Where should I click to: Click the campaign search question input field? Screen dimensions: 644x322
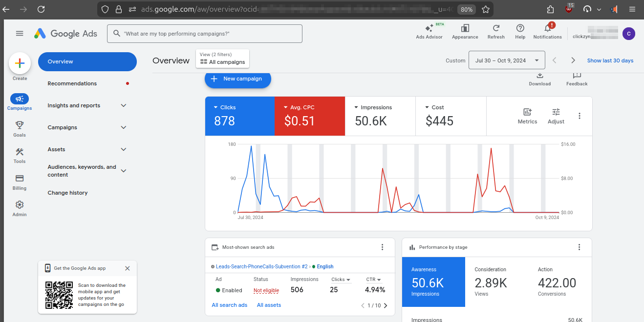pos(204,34)
